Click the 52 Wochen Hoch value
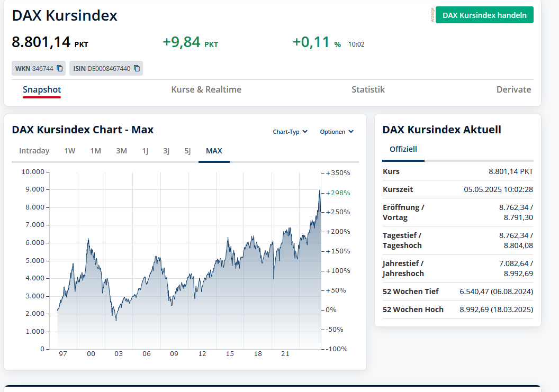The width and height of the screenshot is (559, 392). (496, 309)
